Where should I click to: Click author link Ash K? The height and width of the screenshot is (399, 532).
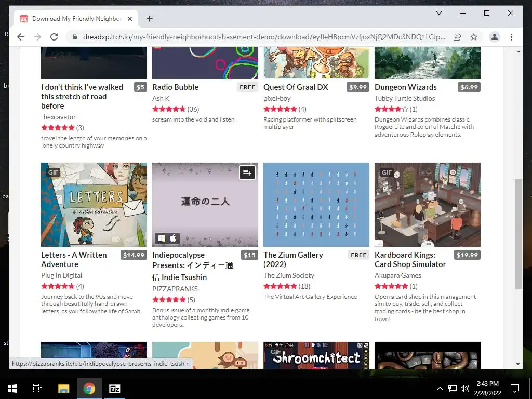pyautogui.click(x=161, y=98)
